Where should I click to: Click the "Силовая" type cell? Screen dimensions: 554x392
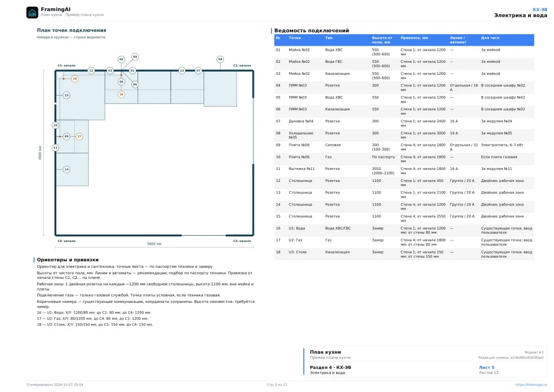tap(333, 145)
